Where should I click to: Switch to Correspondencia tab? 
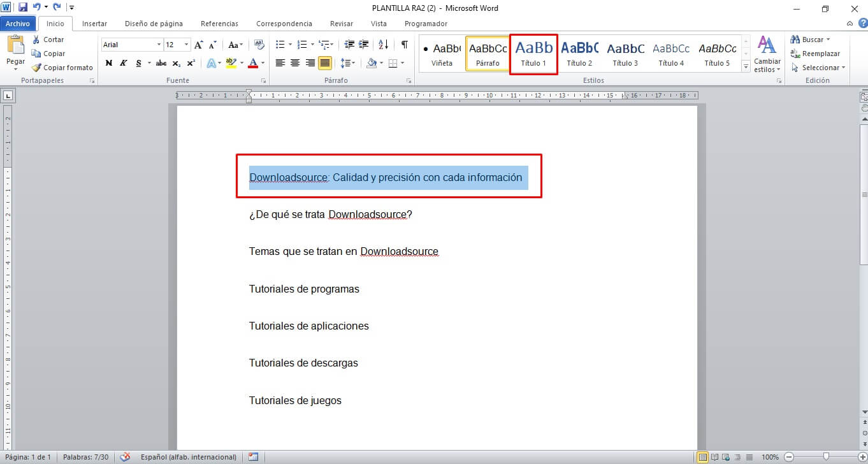click(284, 24)
